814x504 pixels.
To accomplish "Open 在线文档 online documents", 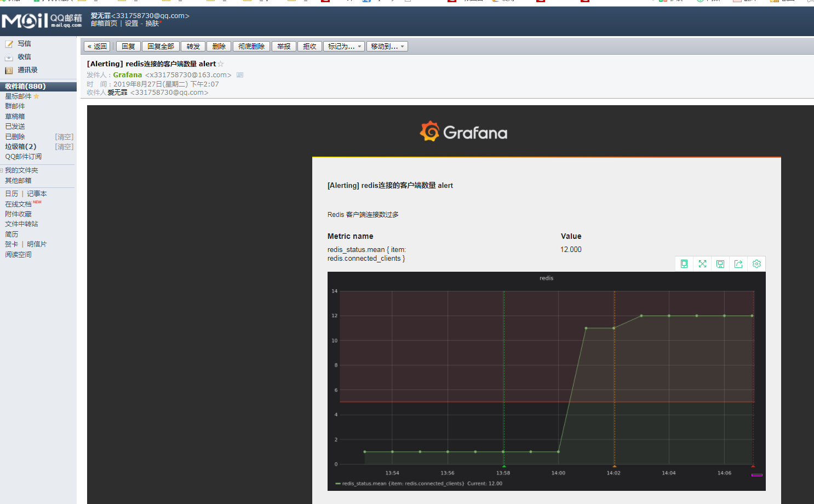I will coord(18,204).
